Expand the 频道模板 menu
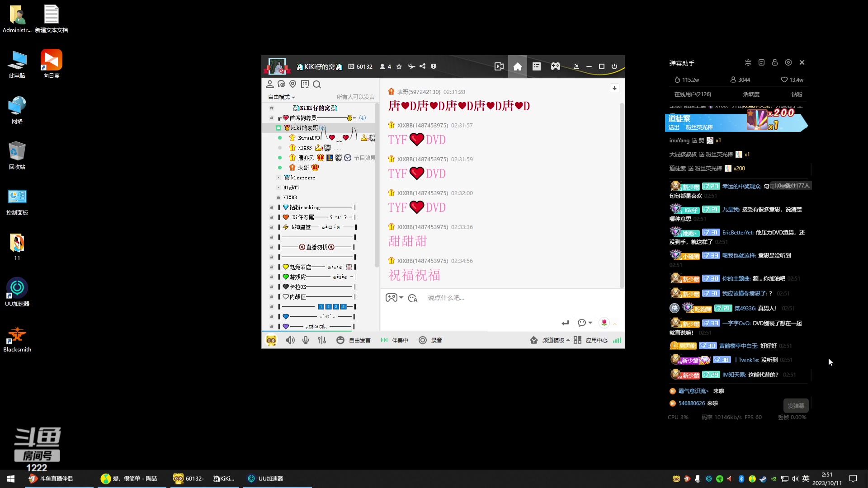868x488 pixels. 550,340
